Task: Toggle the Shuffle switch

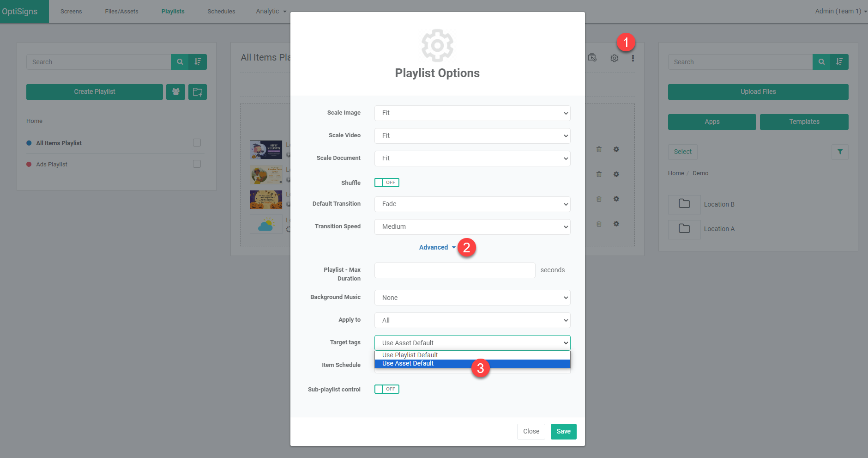Action: pyautogui.click(x=386, y=183)
